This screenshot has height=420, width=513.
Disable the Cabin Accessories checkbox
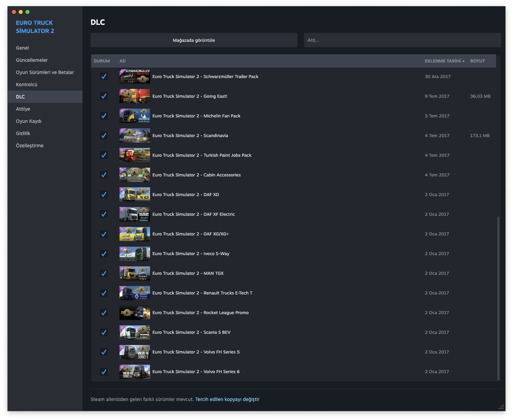coord(104,175)
